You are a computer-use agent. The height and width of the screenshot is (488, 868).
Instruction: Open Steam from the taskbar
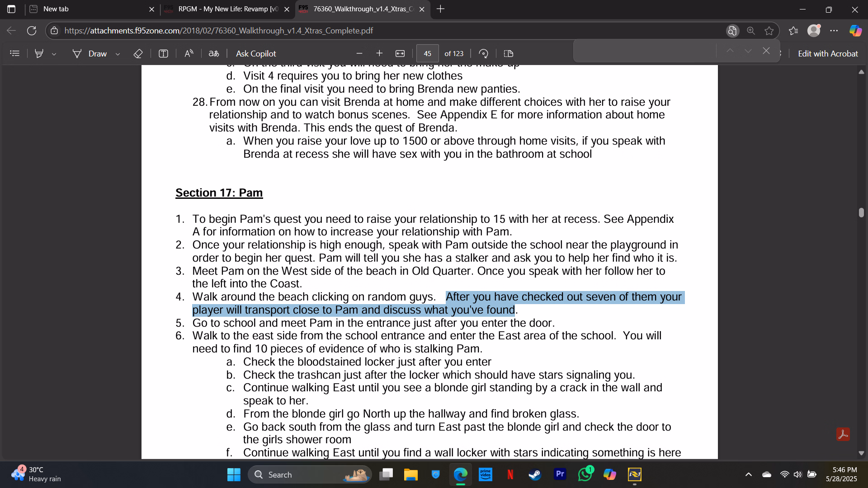click(535, 474)
